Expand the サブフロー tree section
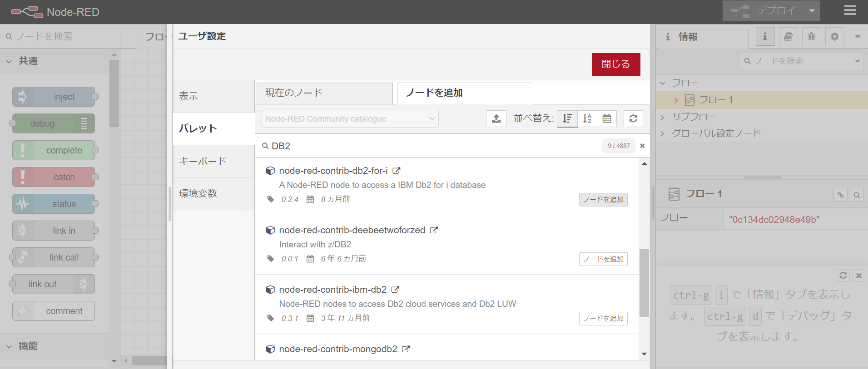Image resolution: width=868 pixels, height=369 pixels. click(663, 117)
